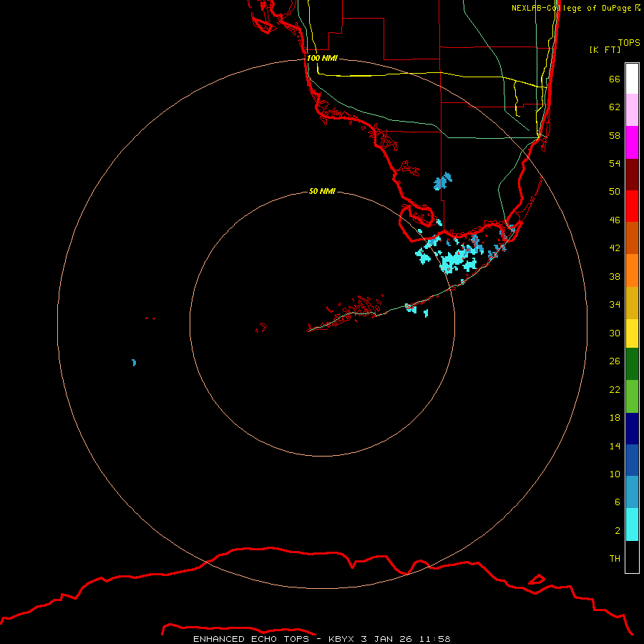This screenshot has height=644, width=644.
Task: Click the dark green 30 legend swatch
Action: tap(632, 364)
